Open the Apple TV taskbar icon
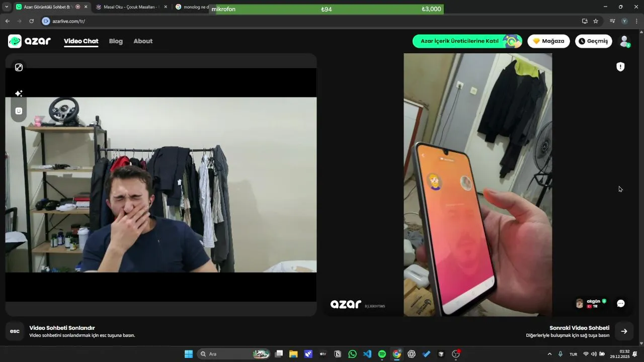The width and height of the screenshot is (644, 362). click(323, 354)
